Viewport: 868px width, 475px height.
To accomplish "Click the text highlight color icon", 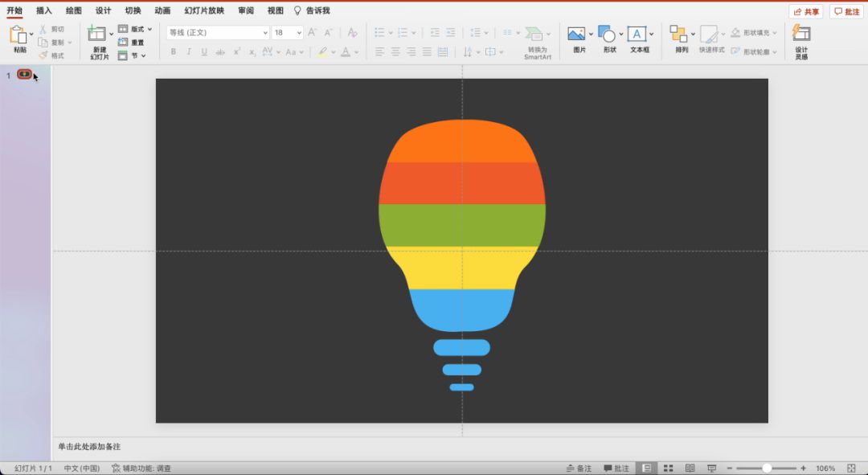I will coord(322,52).
